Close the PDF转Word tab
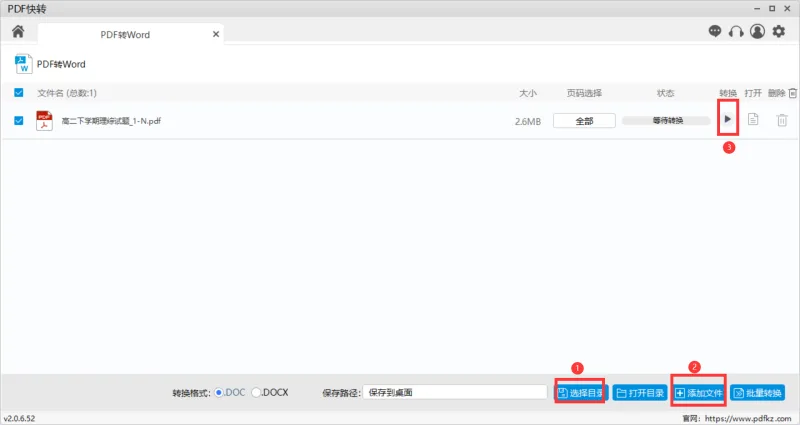Viewport: 800px width, 425px height. pos(216,34)
